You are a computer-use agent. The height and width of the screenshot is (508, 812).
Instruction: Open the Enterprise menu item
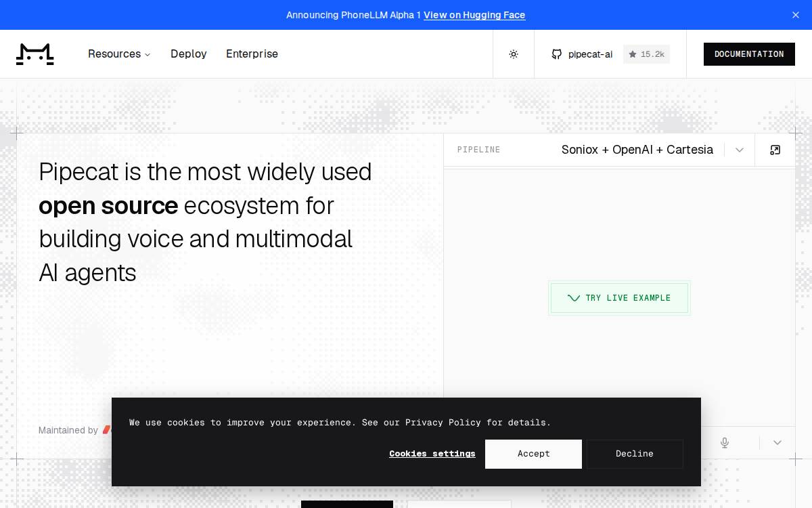tap(252, 54)
